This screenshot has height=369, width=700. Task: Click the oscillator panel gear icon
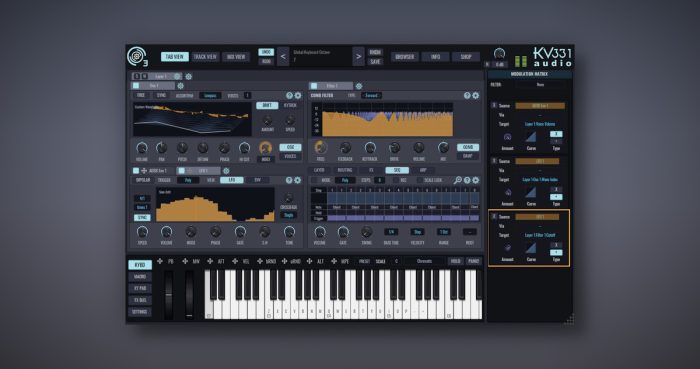click(298, 95)
